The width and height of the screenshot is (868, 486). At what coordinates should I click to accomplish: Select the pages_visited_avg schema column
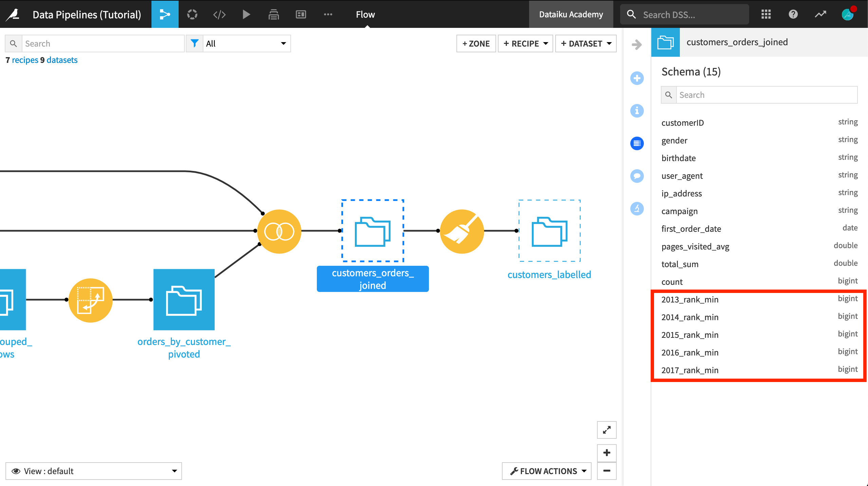(x=760, y=246)
